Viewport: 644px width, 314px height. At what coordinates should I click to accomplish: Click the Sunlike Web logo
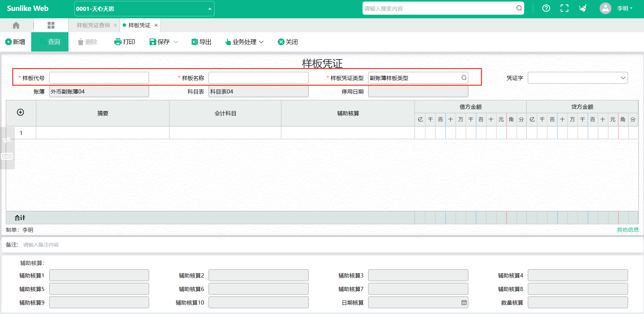click(27, 8)
